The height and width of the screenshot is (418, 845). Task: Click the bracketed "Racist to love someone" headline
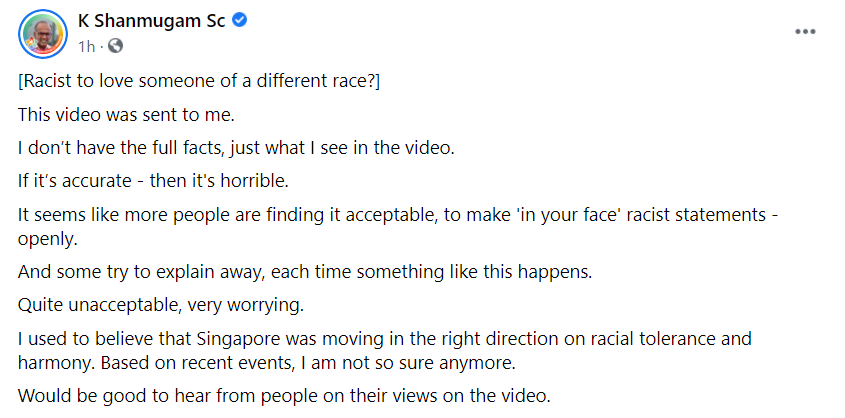click(197, 82)
